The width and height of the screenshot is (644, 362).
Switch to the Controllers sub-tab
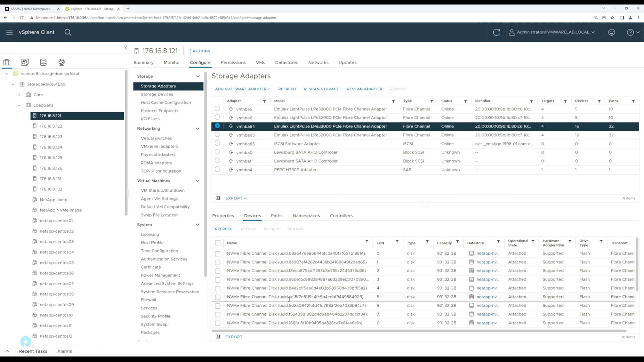[341, 216]
